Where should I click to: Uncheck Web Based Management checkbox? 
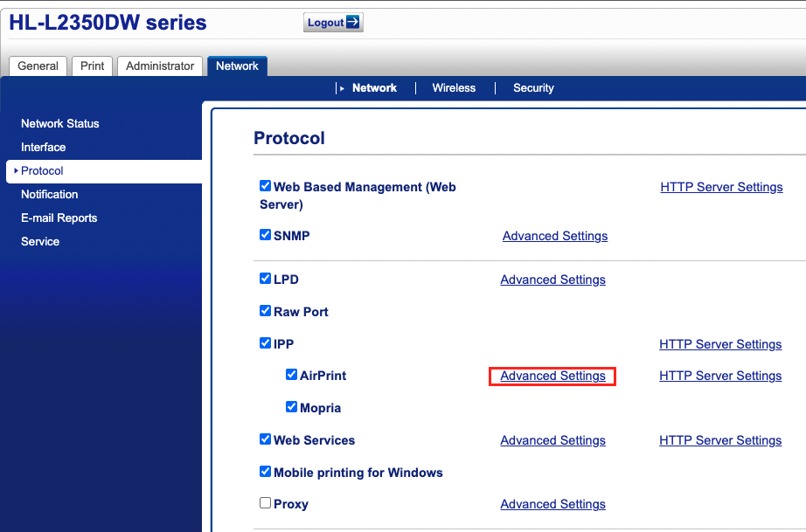265,186
